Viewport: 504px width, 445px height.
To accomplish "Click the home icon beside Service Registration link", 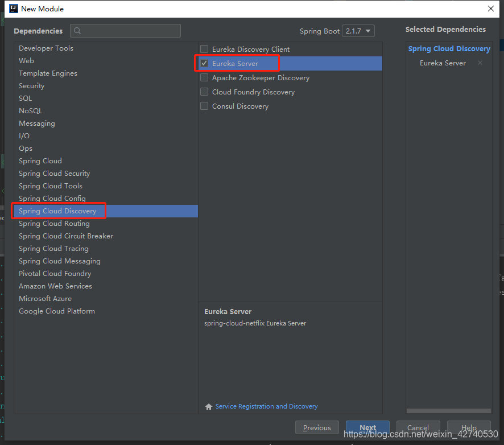I will point(209,406).
